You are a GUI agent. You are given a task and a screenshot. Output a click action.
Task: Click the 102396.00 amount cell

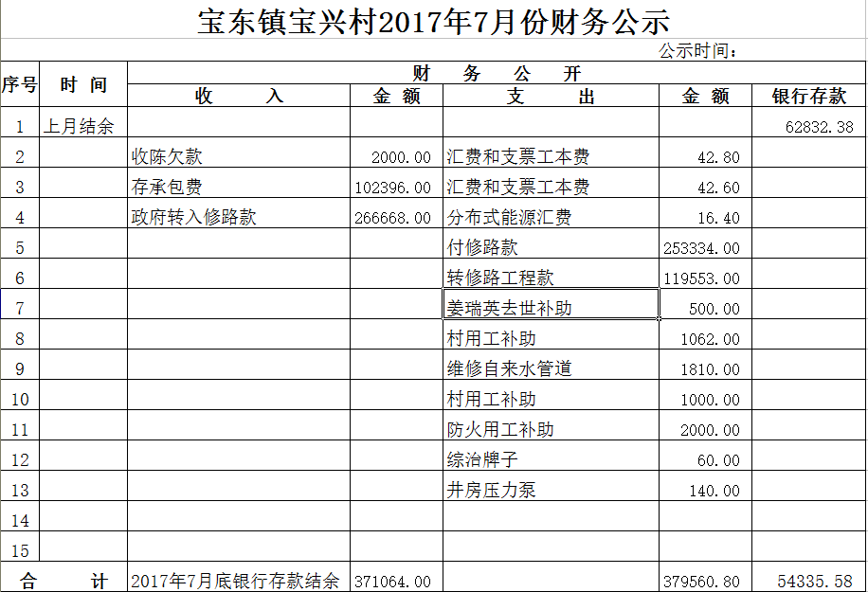click(396, 183)
